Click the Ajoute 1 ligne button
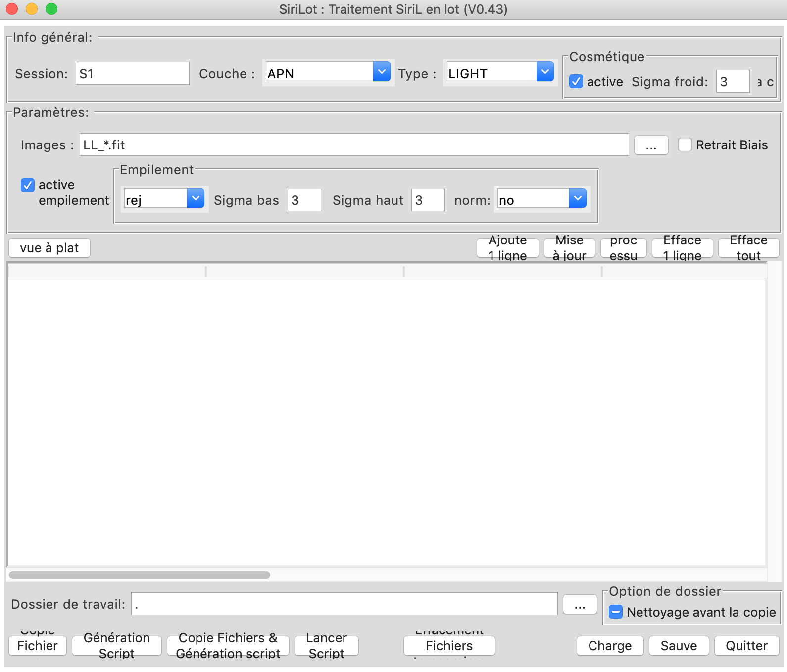787x672 pixels. 508,248
